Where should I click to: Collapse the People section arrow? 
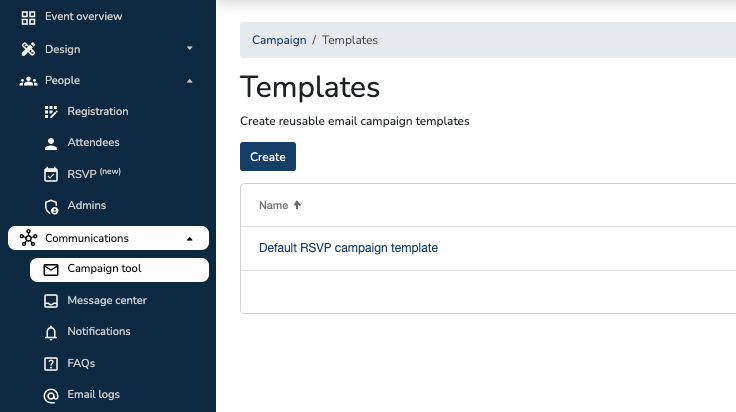coord(190,81)
